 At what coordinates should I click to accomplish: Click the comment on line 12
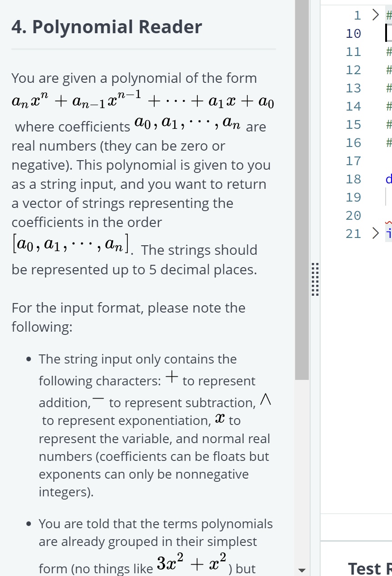(x=388, y=70)
